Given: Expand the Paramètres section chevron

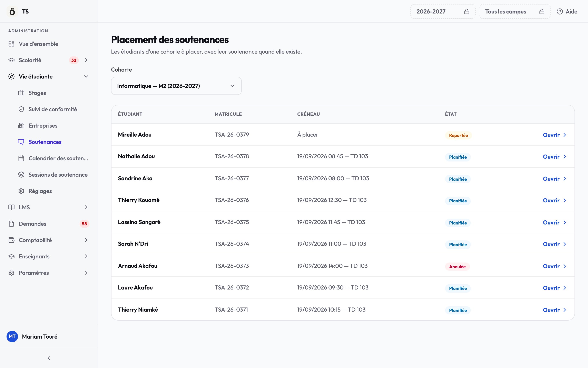Looking at the screenshot, I should pyautogui.click(x=86, y=273).
